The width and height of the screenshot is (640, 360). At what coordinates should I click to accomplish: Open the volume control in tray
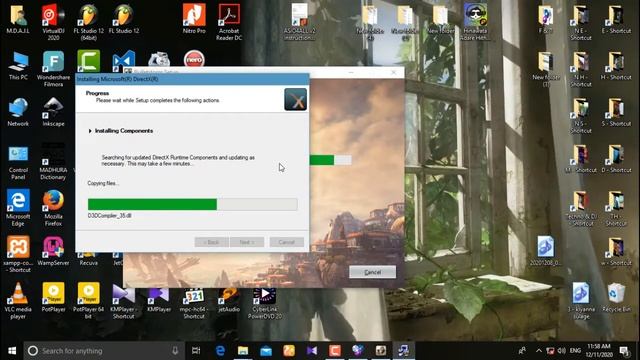(x=562, y=351)
